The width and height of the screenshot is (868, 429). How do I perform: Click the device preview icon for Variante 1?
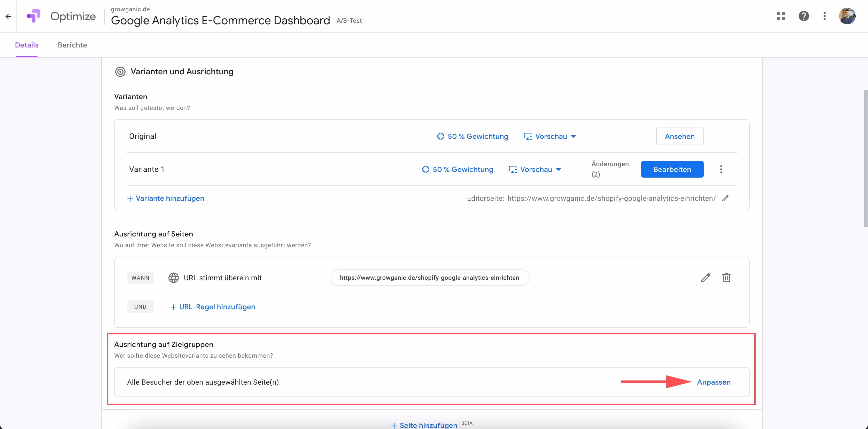513,169
